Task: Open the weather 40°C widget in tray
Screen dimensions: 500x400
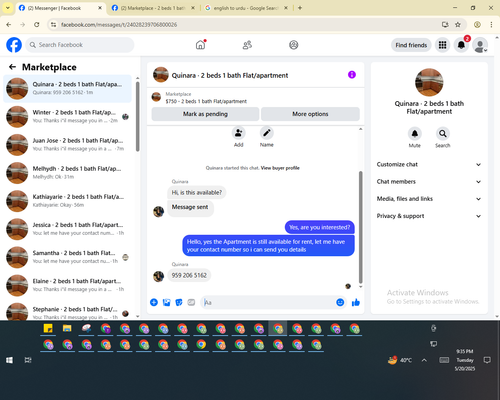Action: [400, 360]
